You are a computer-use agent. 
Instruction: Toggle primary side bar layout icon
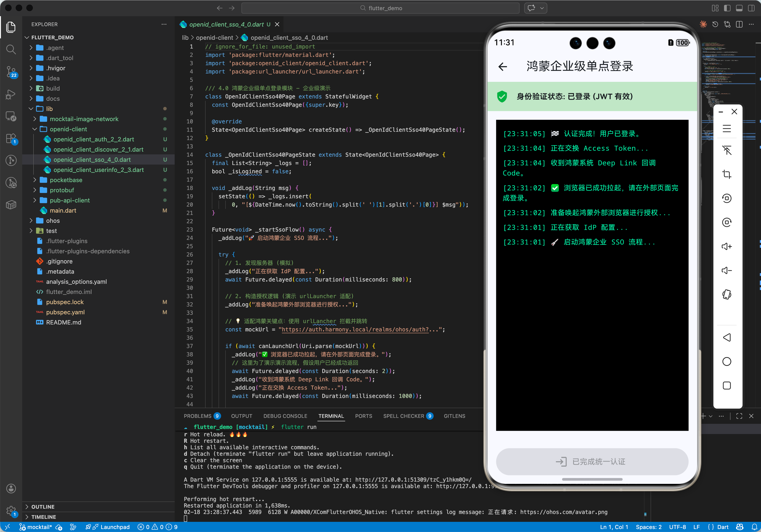pyautogui.click(x=727, y=8)
